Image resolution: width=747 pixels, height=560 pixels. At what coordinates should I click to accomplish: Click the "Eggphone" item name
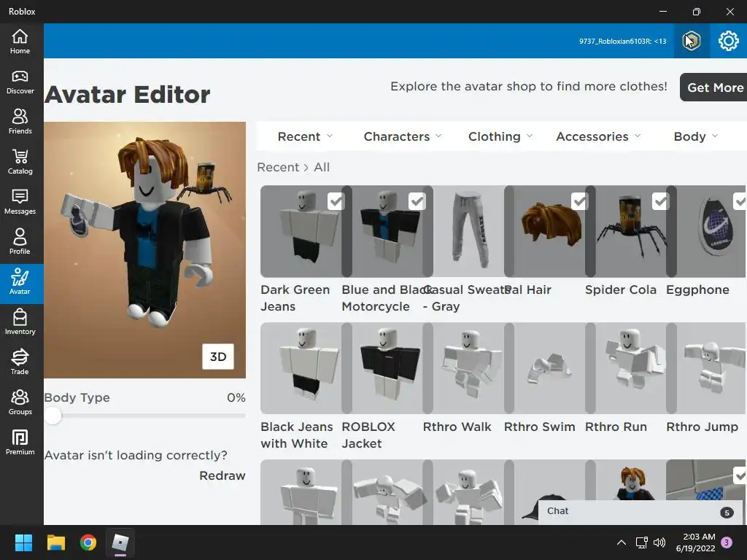click(697, 290)
